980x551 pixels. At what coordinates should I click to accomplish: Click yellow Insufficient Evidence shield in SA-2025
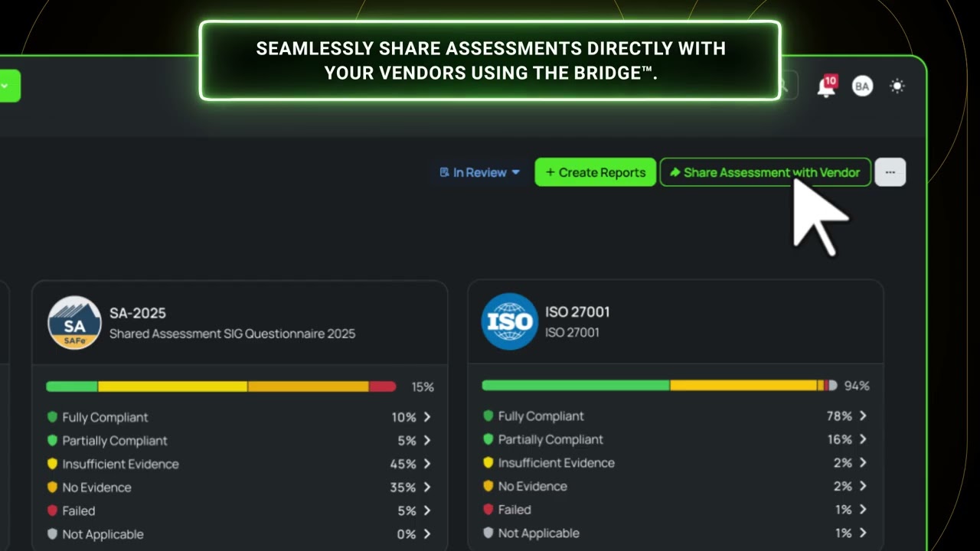click(53, 464)
